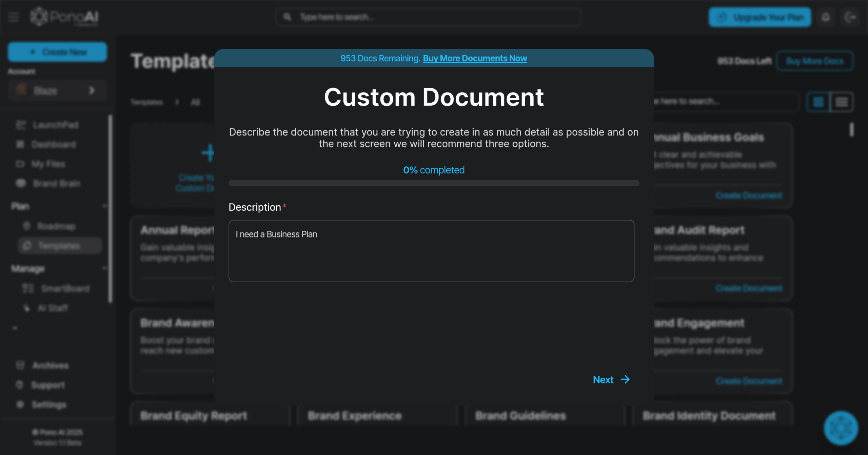Select Templates in the sidebar
This screenshot has height=455, width=868.
[60, 246]
